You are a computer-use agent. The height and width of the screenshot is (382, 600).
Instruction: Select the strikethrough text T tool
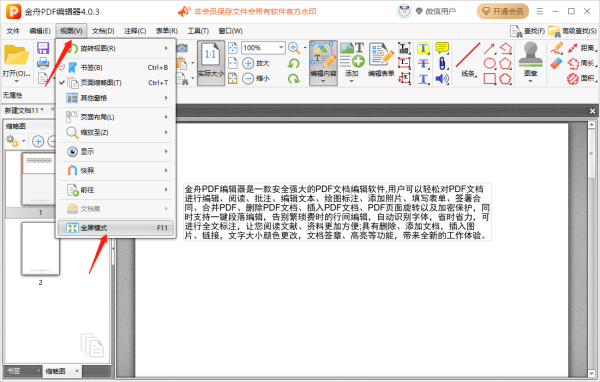tap(423, 64)
